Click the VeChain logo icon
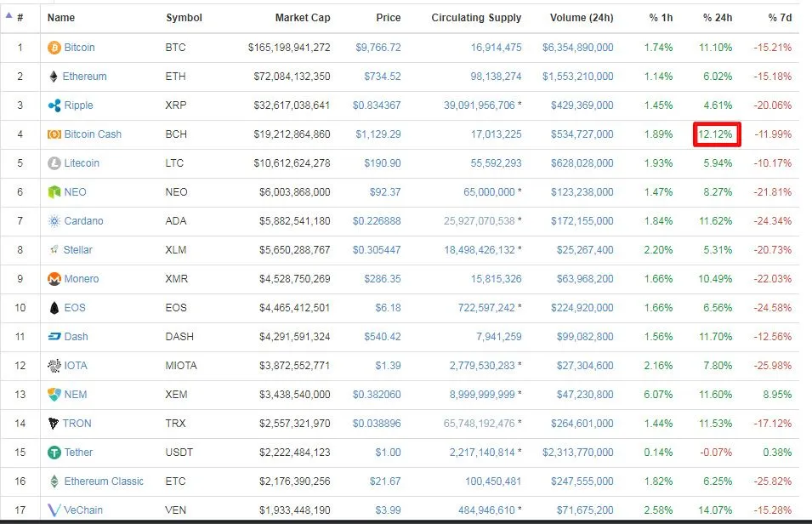Viewport: 812px width, 524px height. [54, 510]
